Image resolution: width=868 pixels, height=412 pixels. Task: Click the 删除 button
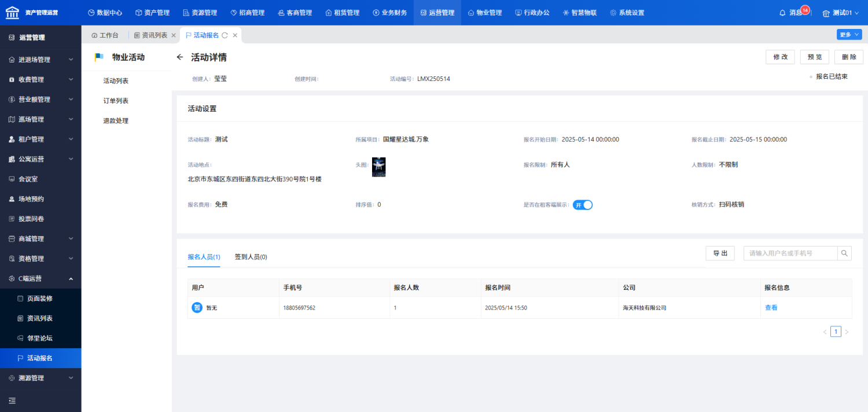coord(849,57)
